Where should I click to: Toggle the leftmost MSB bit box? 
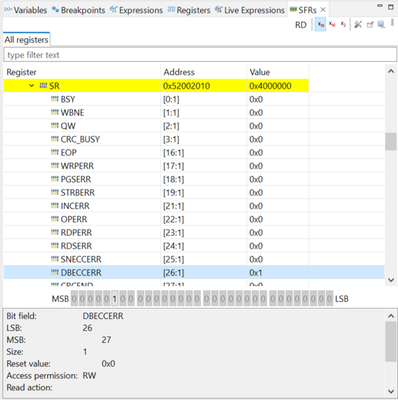(74, 299)
